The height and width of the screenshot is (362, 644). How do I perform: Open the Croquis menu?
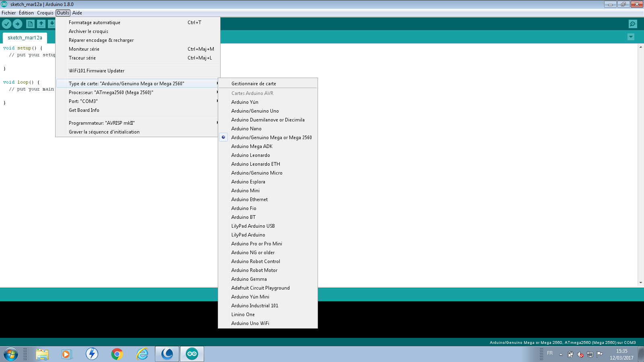(x=45, y=13)
